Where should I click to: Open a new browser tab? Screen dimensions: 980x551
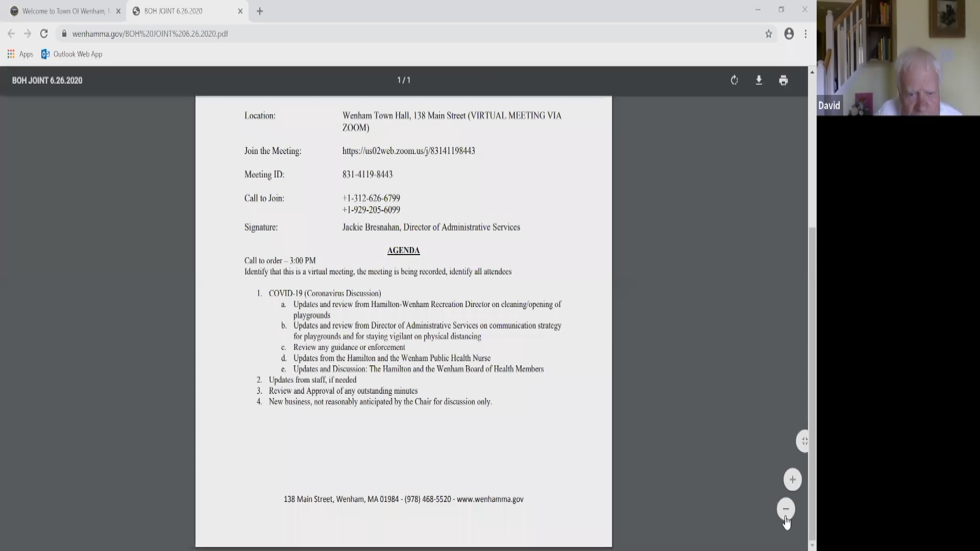260,11
